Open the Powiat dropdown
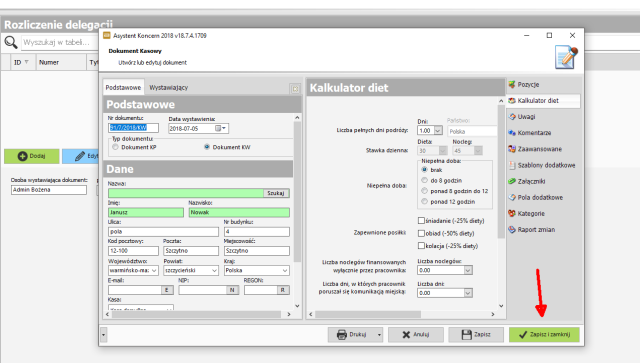Image resolution: width=640 pixels, height=363 pixels. 214,270
